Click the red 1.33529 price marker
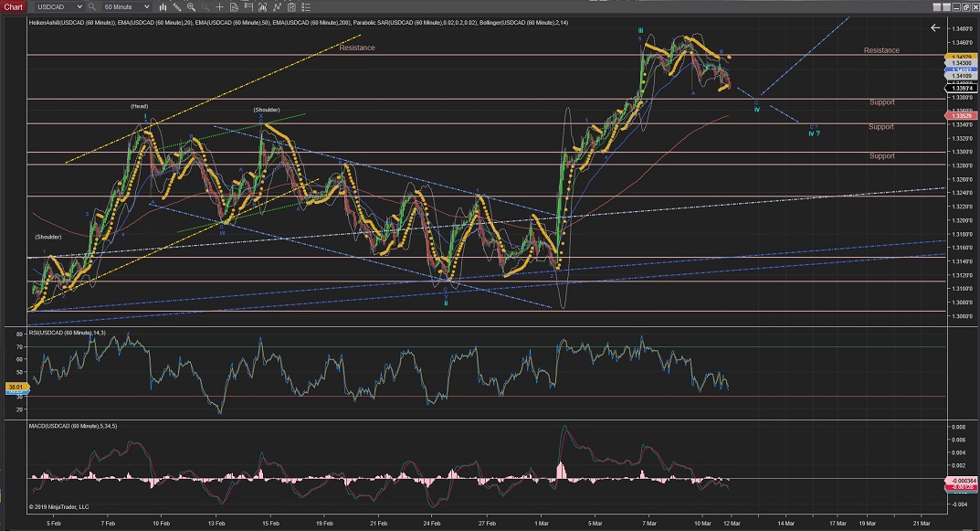 961,116
